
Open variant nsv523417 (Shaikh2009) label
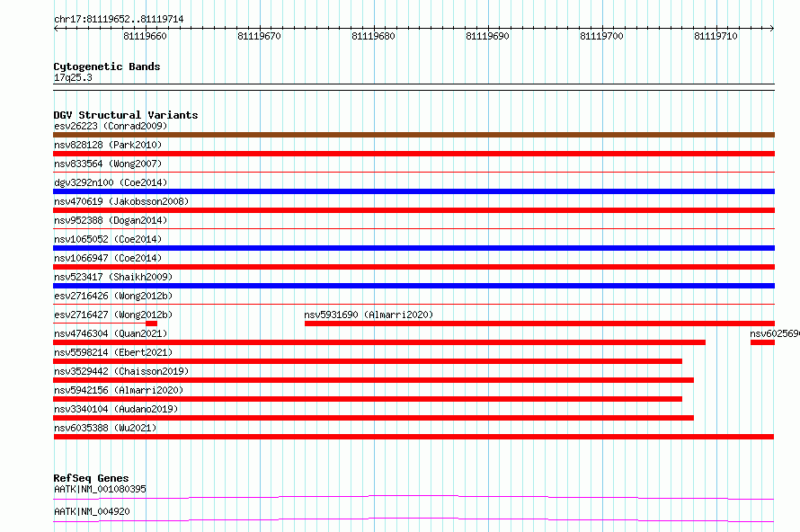tap(113, 277)
